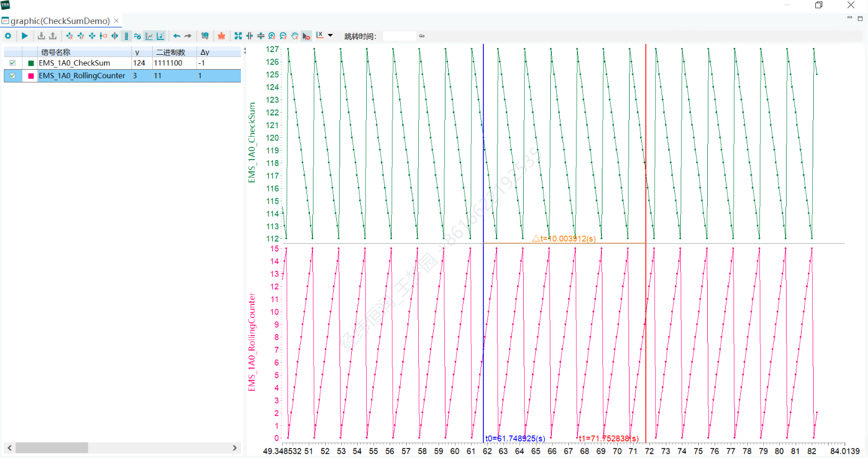Collapse the signal list panel with the splitter arrow

coord(244,52)
